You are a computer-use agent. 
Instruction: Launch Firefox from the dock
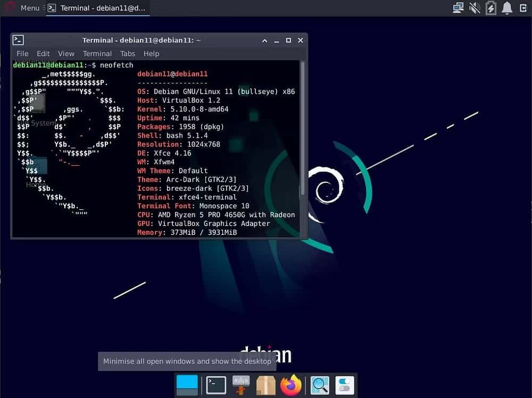coord(291,385)
